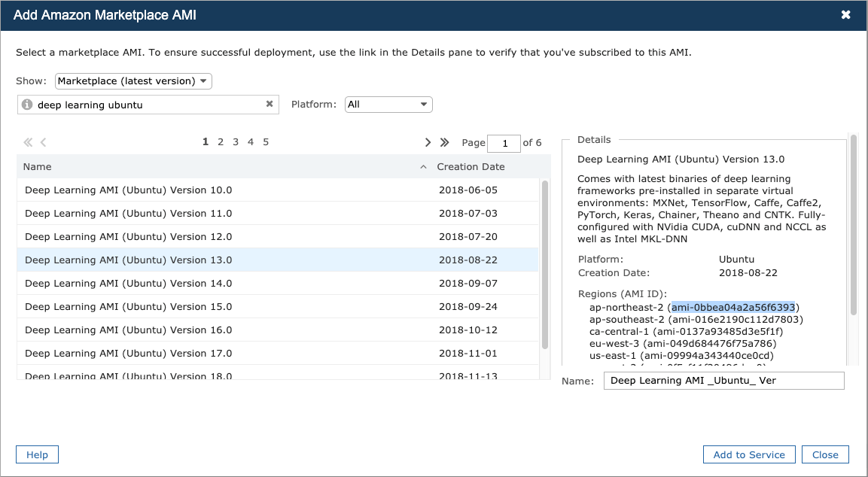Sort by the Name column header
Screen dimensions: 868x477
[37, 166]
